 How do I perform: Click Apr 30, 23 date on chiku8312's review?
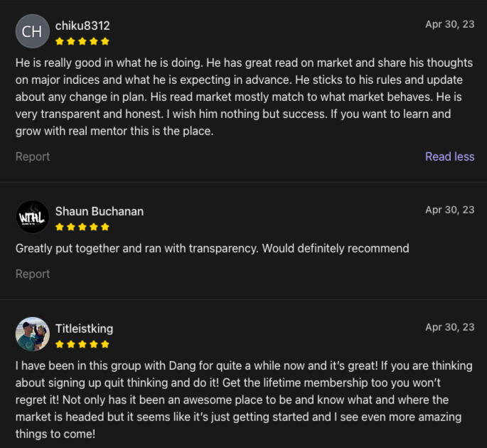click(449, 24)
